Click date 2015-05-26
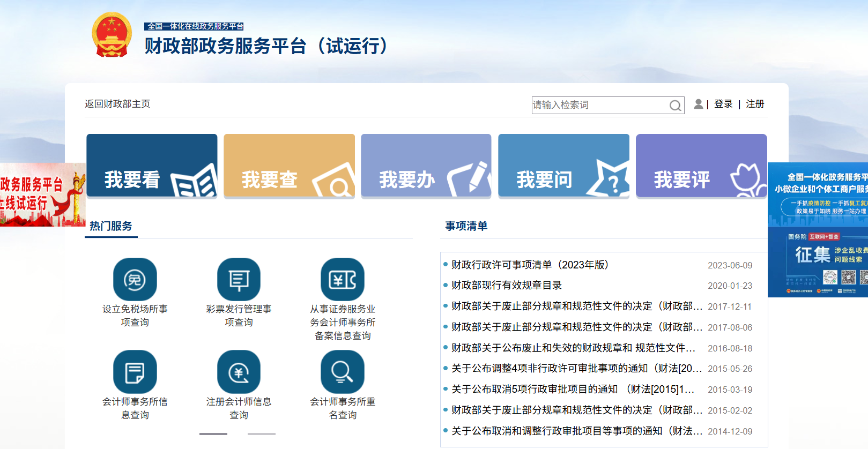Screen dimensions: 868x449 [730, 369]
